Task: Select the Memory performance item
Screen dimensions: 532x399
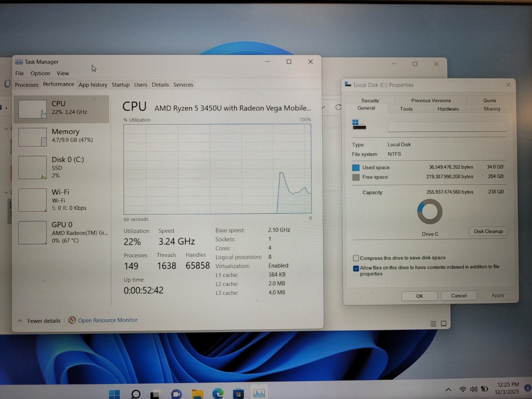Action: pos(62,137)
